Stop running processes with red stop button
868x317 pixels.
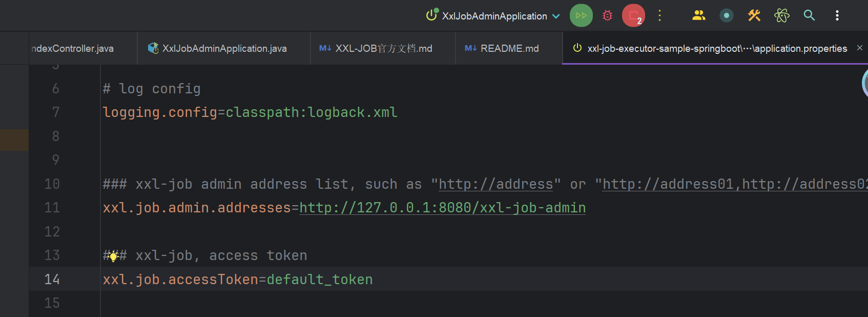[633, 15]
